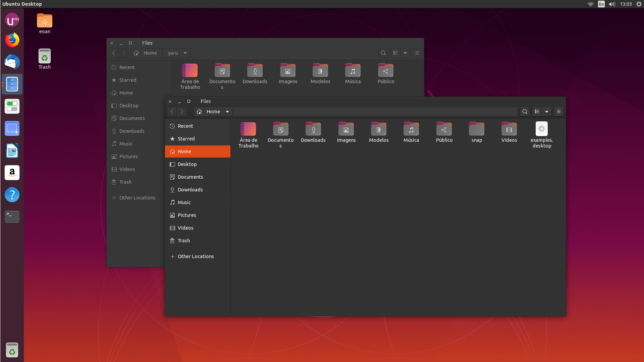644x362 pixels.
Task: Switch to list view in the front Files window
Action: 537,111
